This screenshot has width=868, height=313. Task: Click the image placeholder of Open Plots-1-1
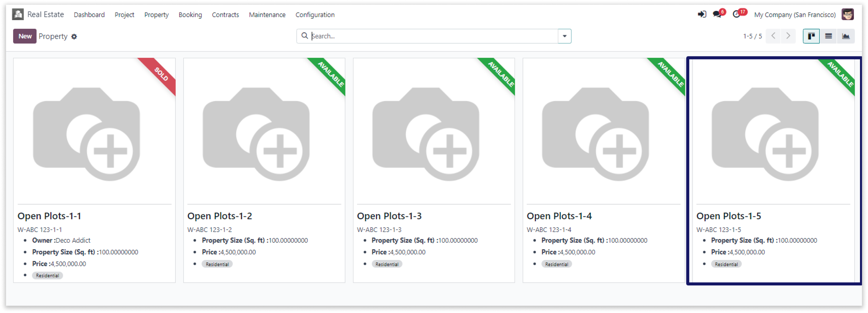(86, 134)
